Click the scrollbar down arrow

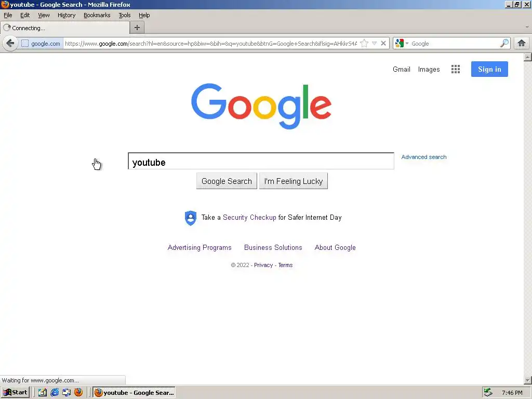(x=528, y=380)
